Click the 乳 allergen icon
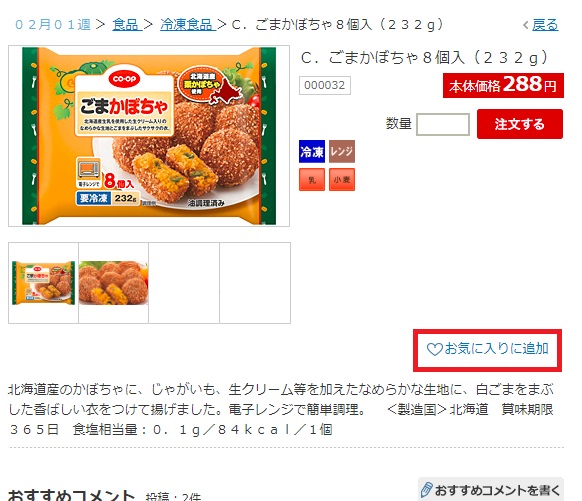This screenshot has height=501, width=582. click(x=312, y=180)
